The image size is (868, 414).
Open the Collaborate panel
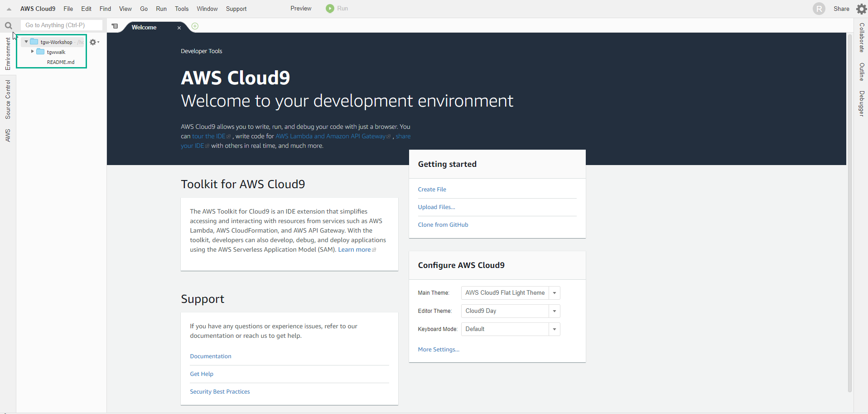pyautogui.click(x=861, y=38)
